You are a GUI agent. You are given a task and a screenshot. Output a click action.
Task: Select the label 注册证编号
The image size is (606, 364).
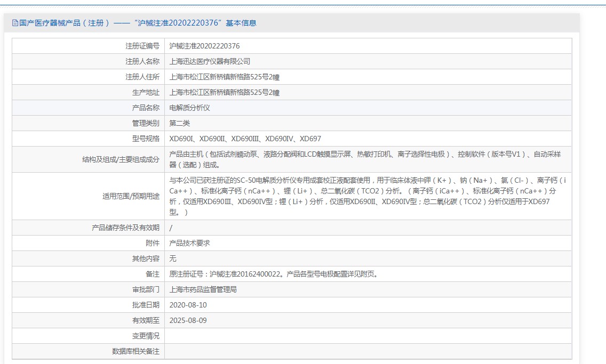(142, 46)
